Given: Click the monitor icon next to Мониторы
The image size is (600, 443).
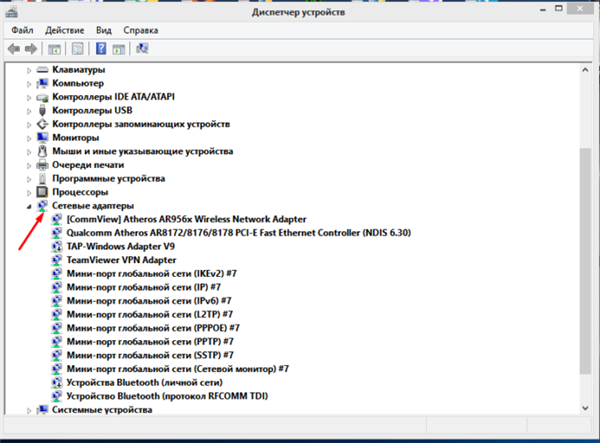Looking at the screenshot, I should 42,137.
